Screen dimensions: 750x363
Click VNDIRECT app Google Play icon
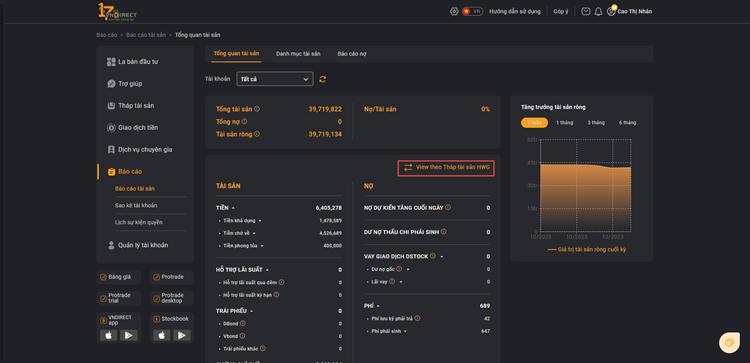(129, 335)
